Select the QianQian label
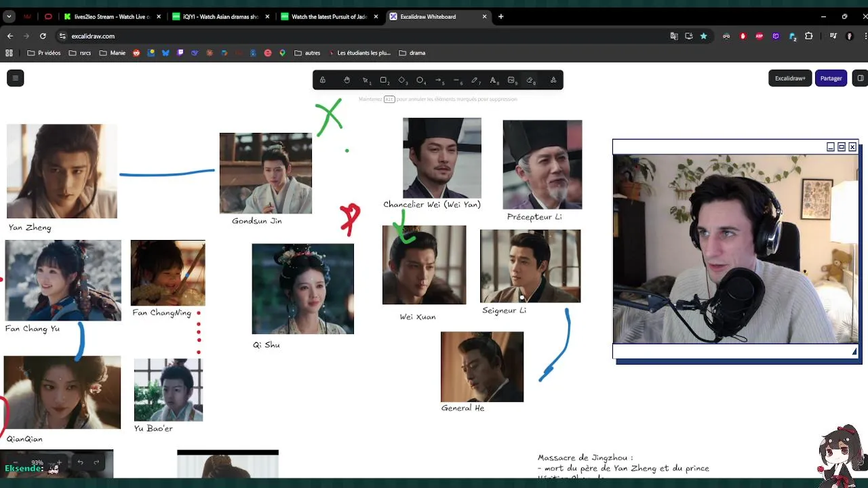The width and height of the screenshot is (868, 488). [24, 439]
